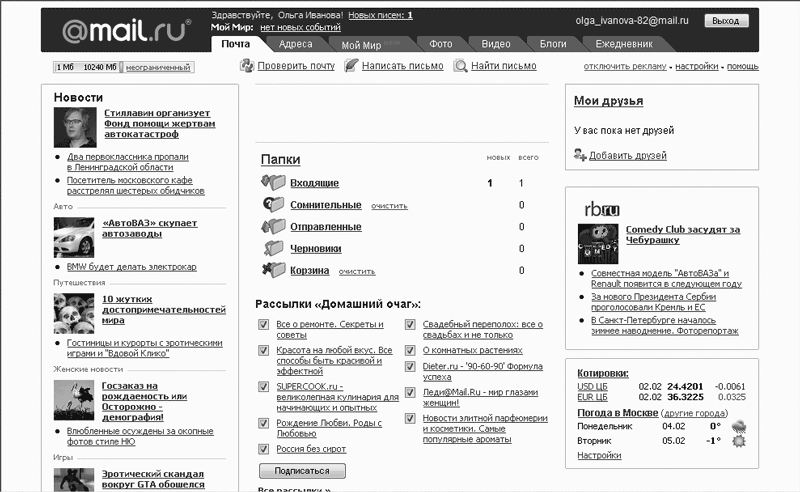Open 'нет новых событий' link
The image size is (800, 492).
click(300, 28)
